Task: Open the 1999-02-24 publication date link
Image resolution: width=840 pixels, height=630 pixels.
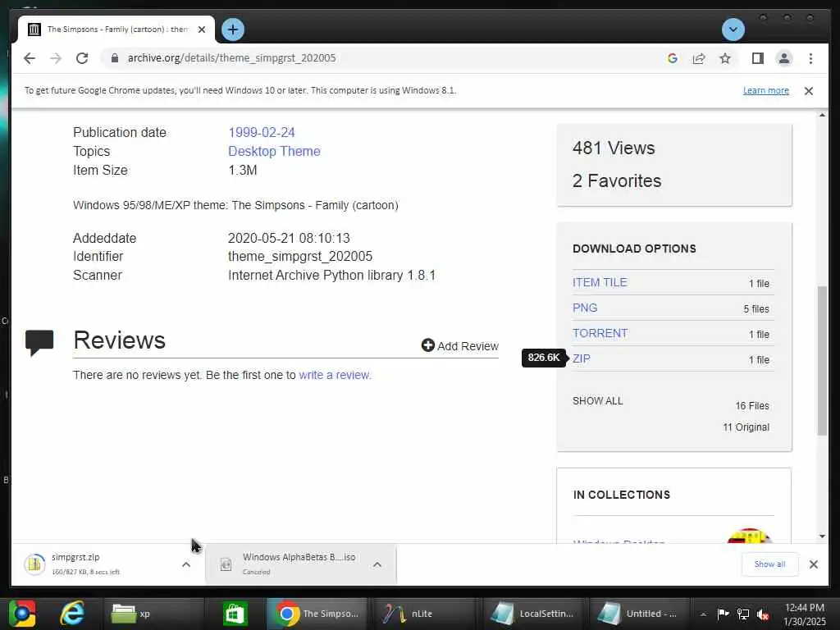Action: [x=262, y=132]
